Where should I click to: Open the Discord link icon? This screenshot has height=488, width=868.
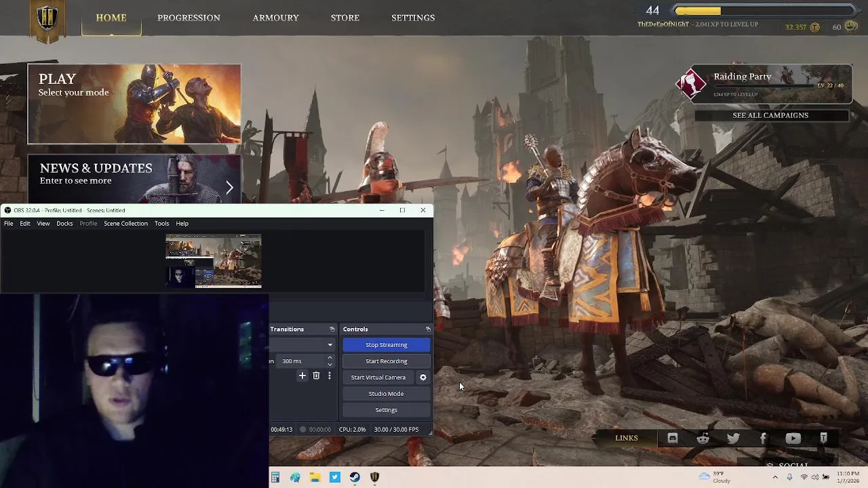(x=672, y=439)
